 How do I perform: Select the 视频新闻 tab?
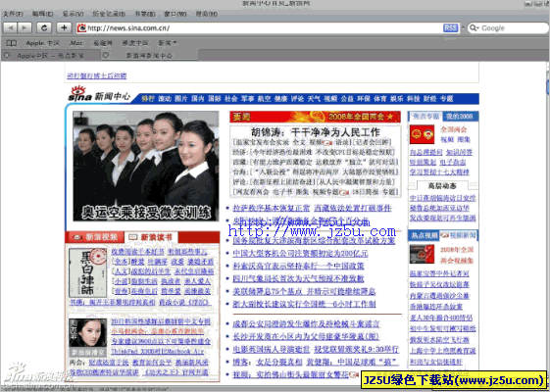(x=459, y=235)
